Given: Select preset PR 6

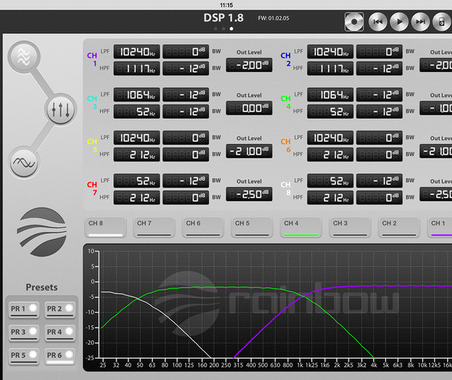Looking at the screenshot, I should 60,356.
